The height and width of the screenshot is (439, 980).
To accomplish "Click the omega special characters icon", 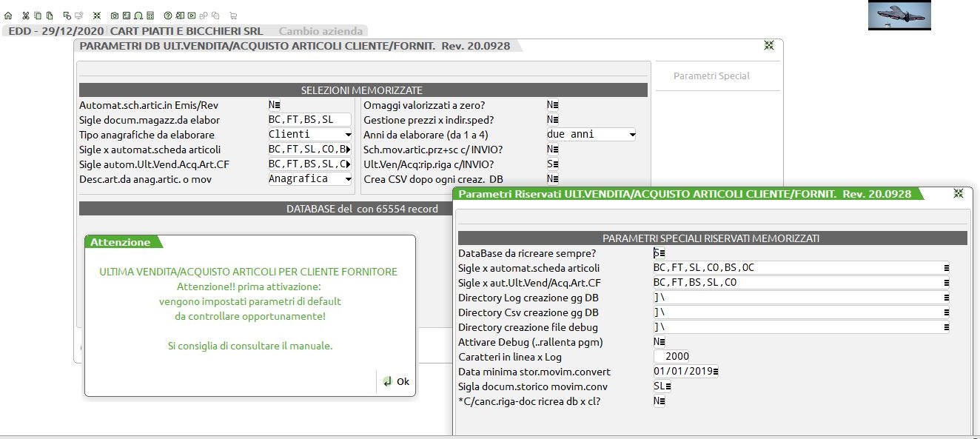I will click(x=138, y=16).
